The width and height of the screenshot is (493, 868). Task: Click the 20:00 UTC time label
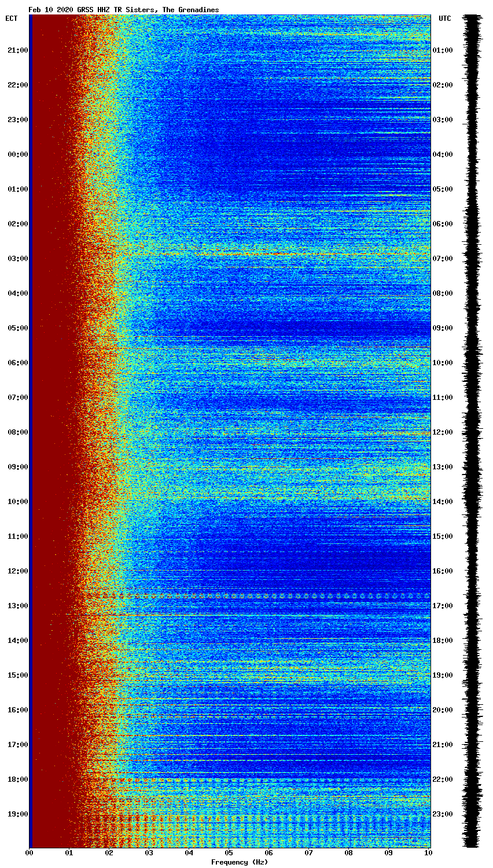(443, 710)
